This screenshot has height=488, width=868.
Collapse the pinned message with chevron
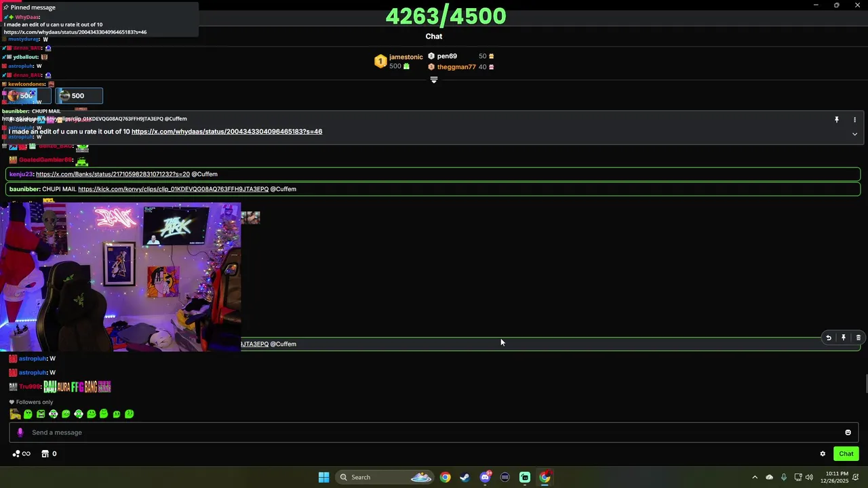(x=854, y=134)
